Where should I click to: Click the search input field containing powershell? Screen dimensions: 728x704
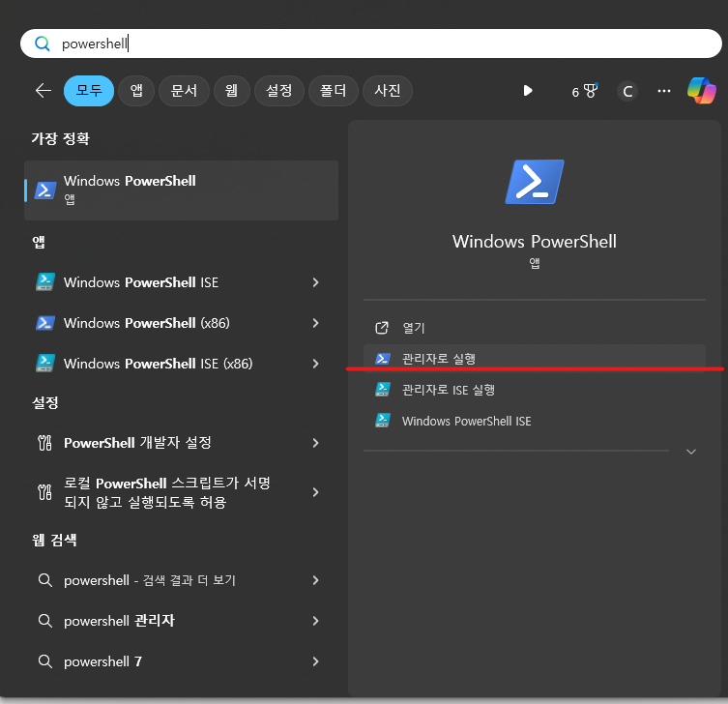[371, 44]
